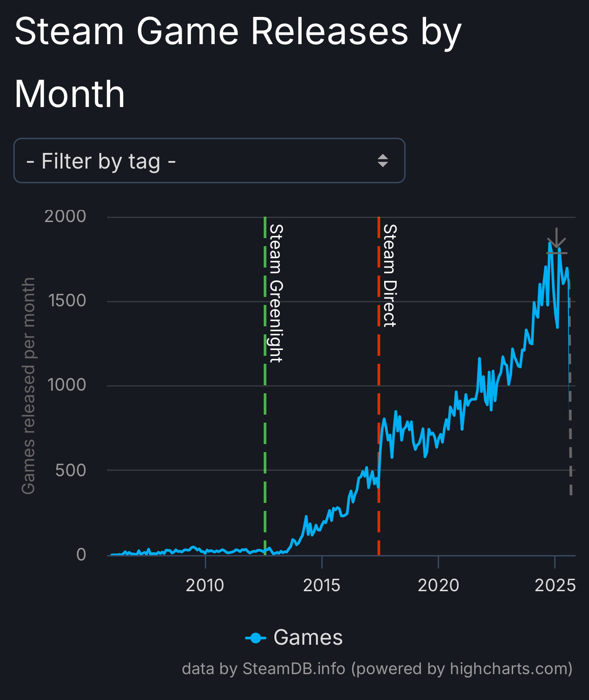
Task: Click the 1500 y-axis value
Action: click(67, 301)
